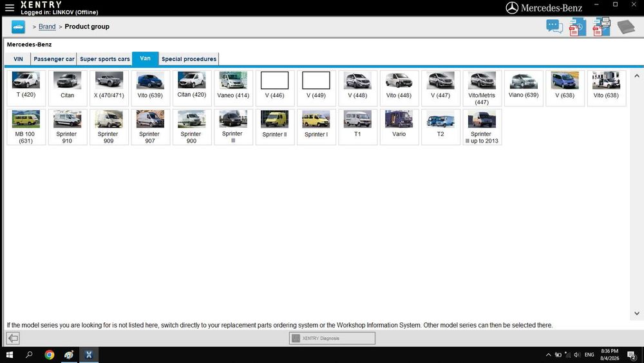Screen dimensions: 644x363
Task: Open the Super sports cars tab
Action: (x=105, y=59)
